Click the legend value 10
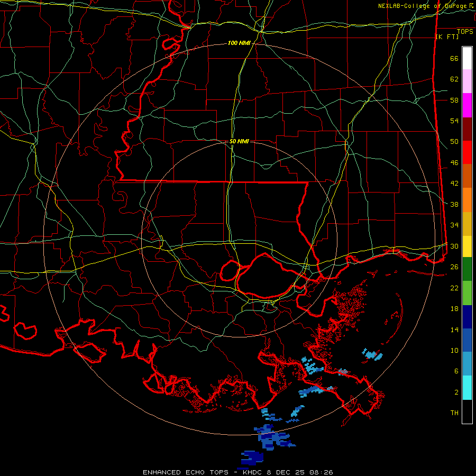 tap(454, 350)
